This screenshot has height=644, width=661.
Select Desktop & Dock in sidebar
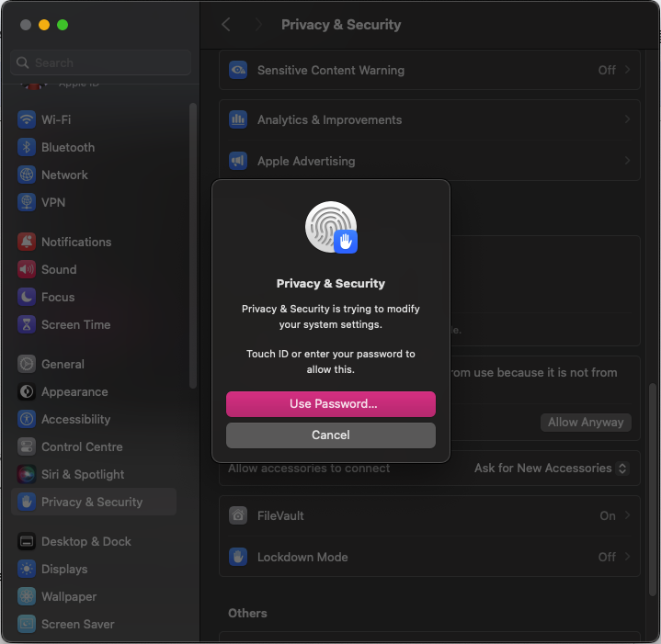tap(94, 541)
